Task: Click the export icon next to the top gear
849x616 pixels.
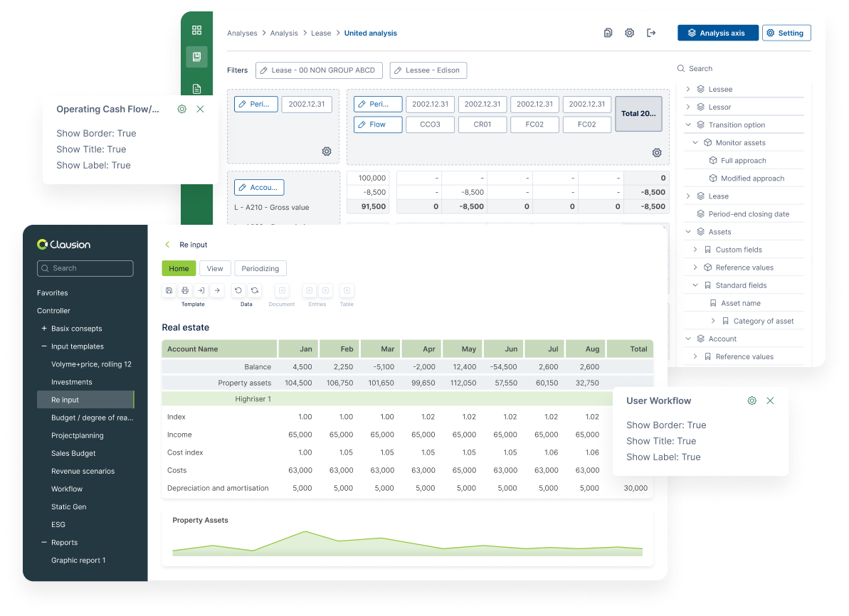Action: click(x=651, y=33)
